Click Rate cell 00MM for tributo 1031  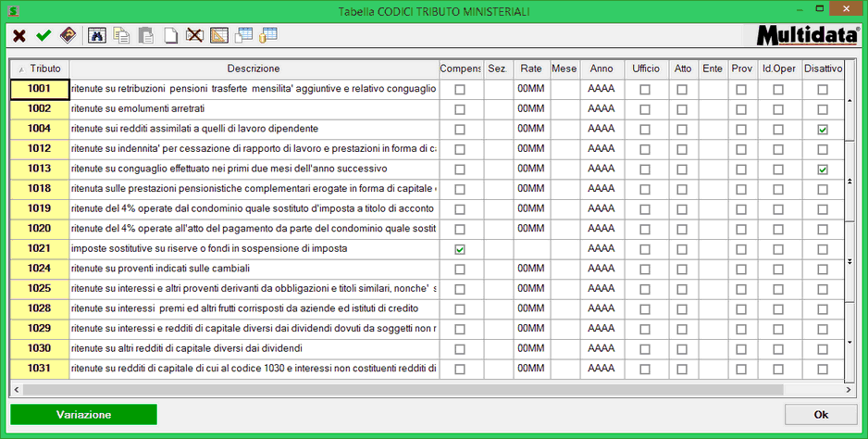coord(531,368)
